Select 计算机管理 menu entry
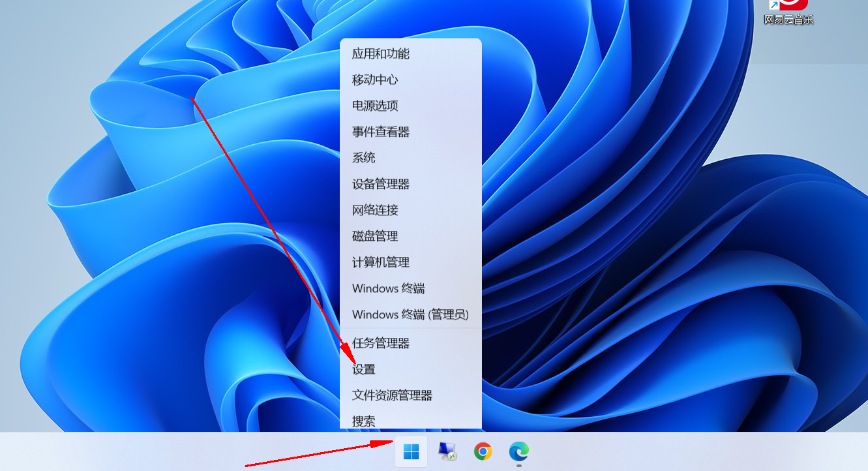Screen dimensions: 868x471 tap(411, 262)
